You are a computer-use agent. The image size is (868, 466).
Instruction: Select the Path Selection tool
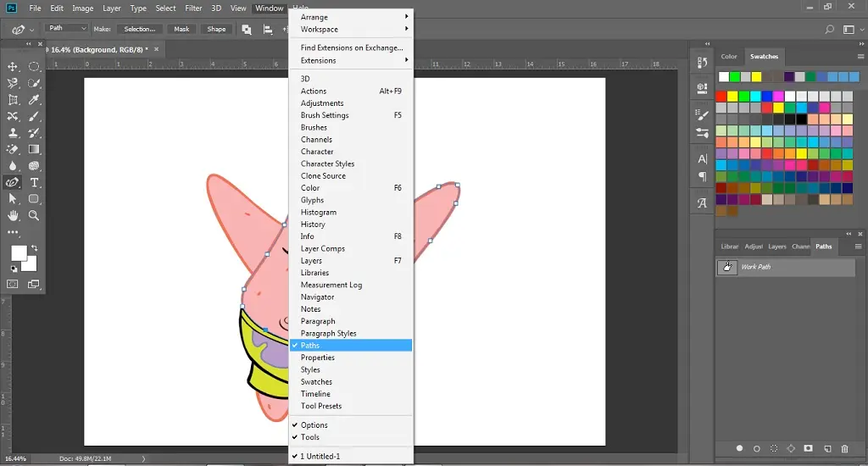[x=13, y=199]
